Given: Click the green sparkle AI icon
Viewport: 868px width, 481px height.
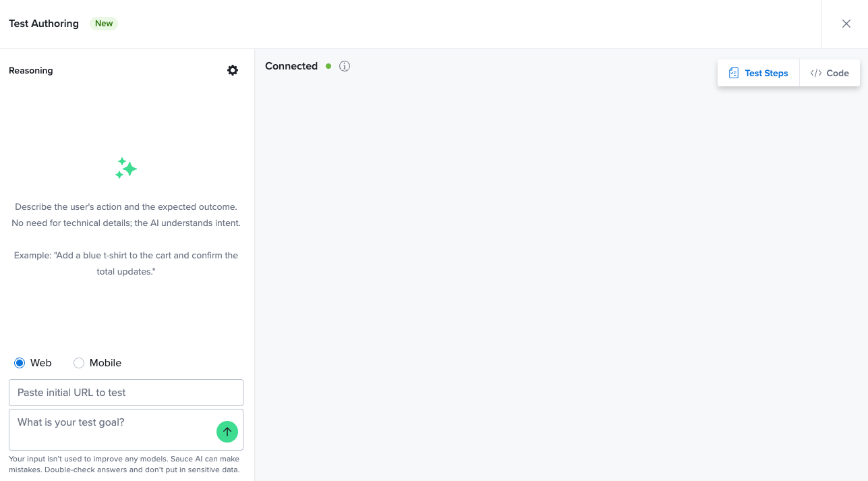Looking at the screenshot, I should point(126,168).
